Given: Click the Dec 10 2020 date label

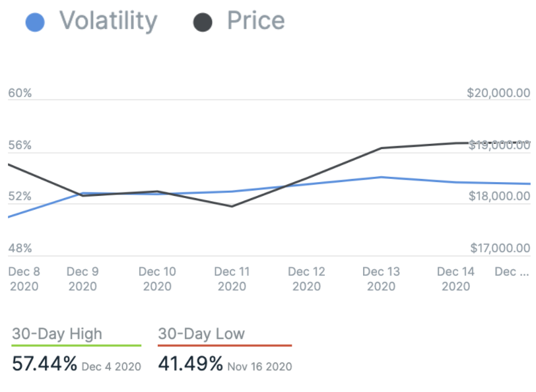Looking at the screenshot, I should click(x=157, y=278).
